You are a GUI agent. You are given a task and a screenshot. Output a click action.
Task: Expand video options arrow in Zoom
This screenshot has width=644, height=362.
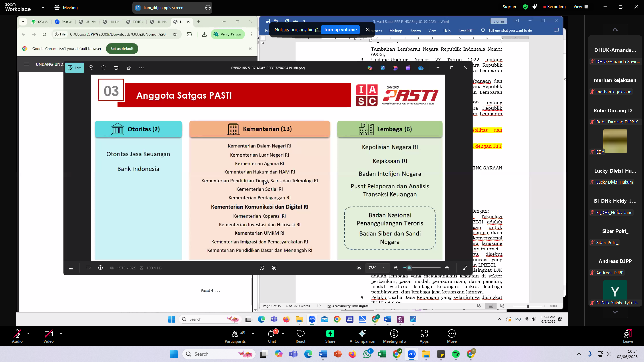[61, 334]
